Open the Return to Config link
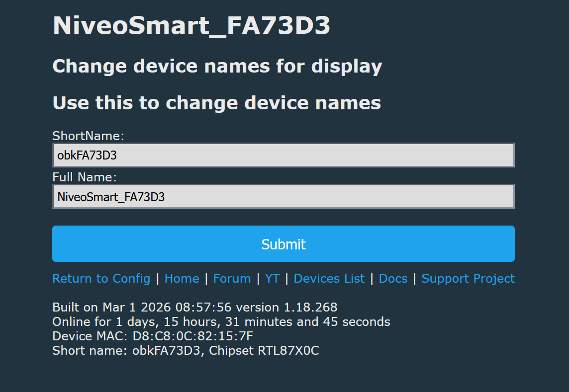The height and width of the screenshot is (392, 569). click(x=101, y=279)
